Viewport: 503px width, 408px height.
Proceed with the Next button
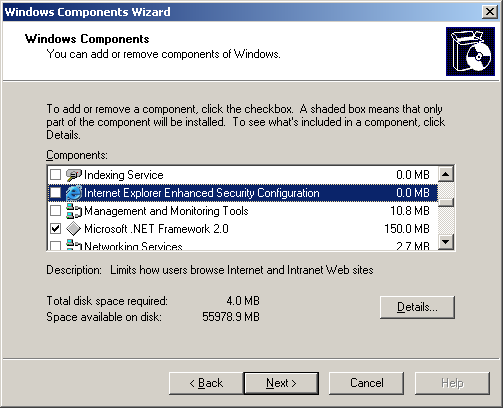coord(281,383)
